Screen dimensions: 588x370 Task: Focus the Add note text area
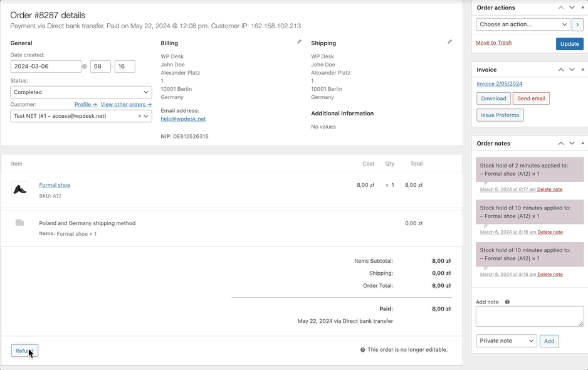pyautogui.click(x=530, y=316)
